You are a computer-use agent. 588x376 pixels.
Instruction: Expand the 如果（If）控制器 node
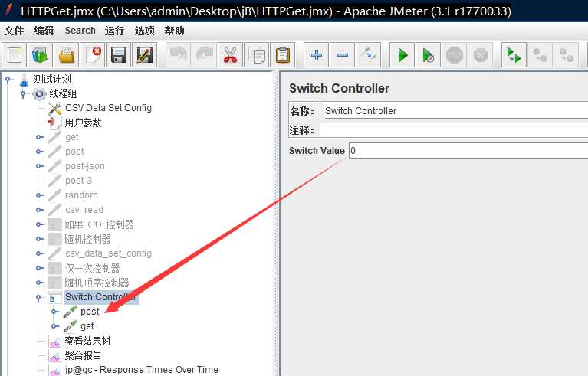[x=40, y=224]
